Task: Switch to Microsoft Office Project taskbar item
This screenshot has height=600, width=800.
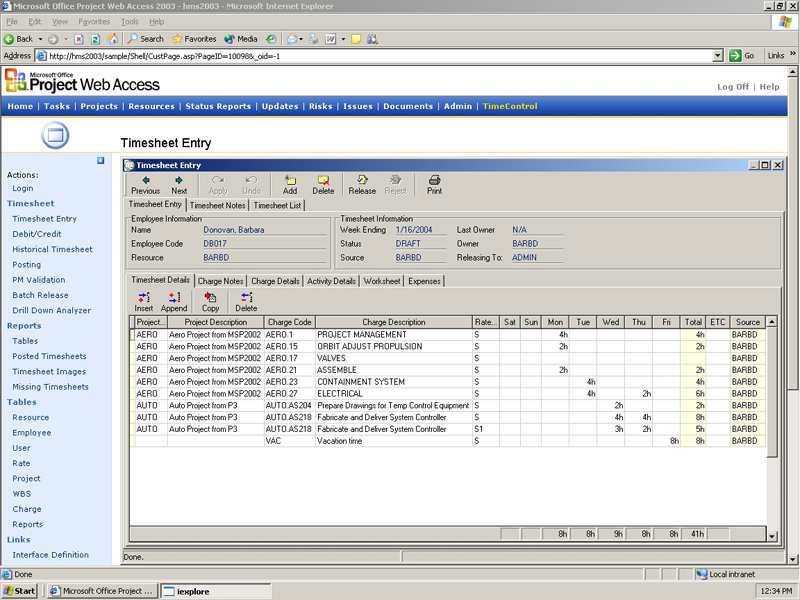Action: tap(103, 591)
